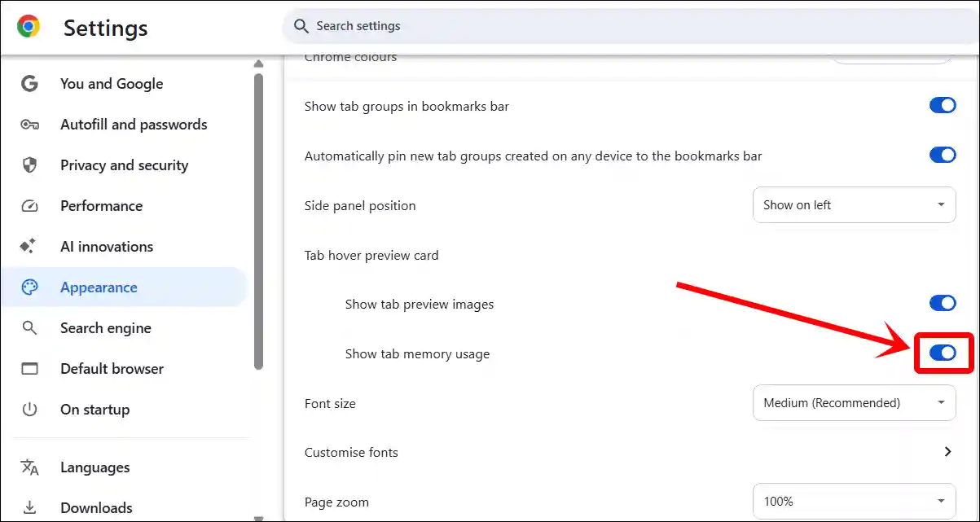980x522 pixels.
Task: Click the Chrome logo icon
Action: click(x=29, y=27)
